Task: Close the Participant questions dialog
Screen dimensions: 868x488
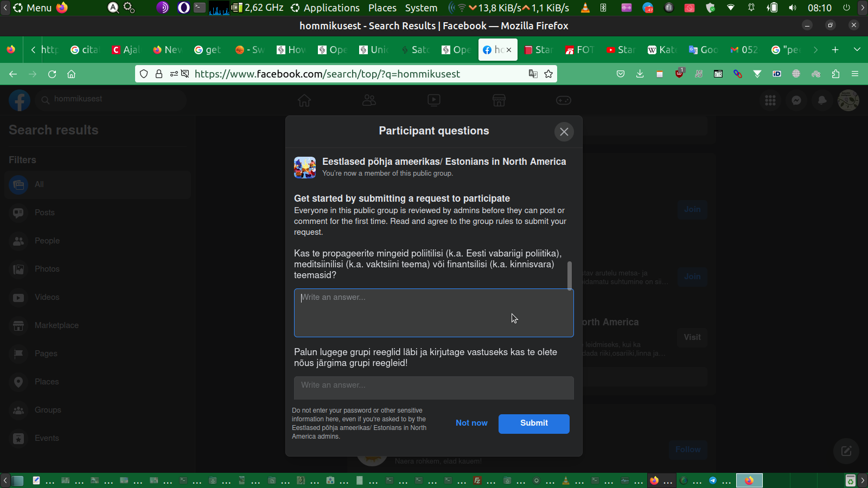Action: point(564,132)
